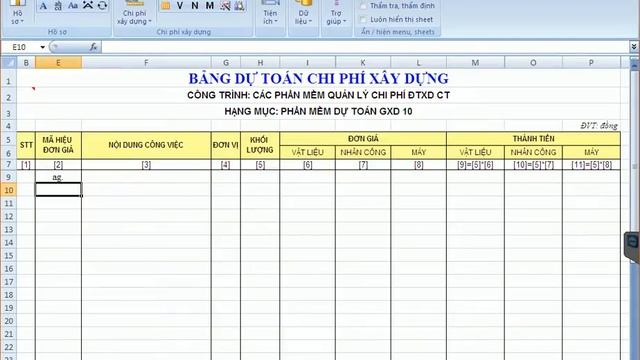
Task: Click the red comment indicator in cell B1
Action: tap(33, 88)
